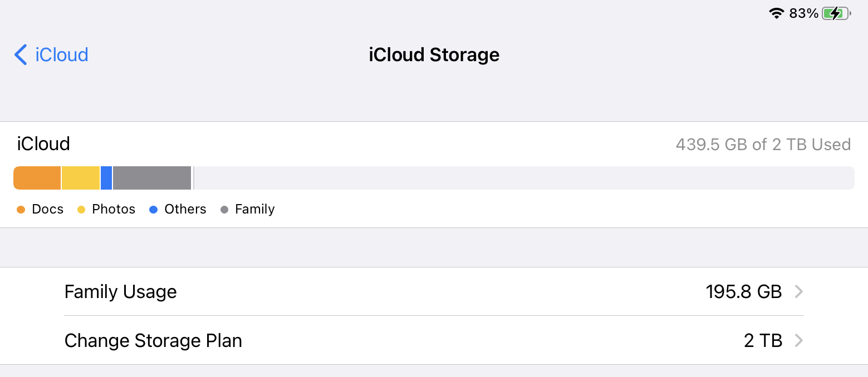This screenshot has height=377, width=868.
Task: Click the Wi-Fi status icon
Action: [776, 13]
